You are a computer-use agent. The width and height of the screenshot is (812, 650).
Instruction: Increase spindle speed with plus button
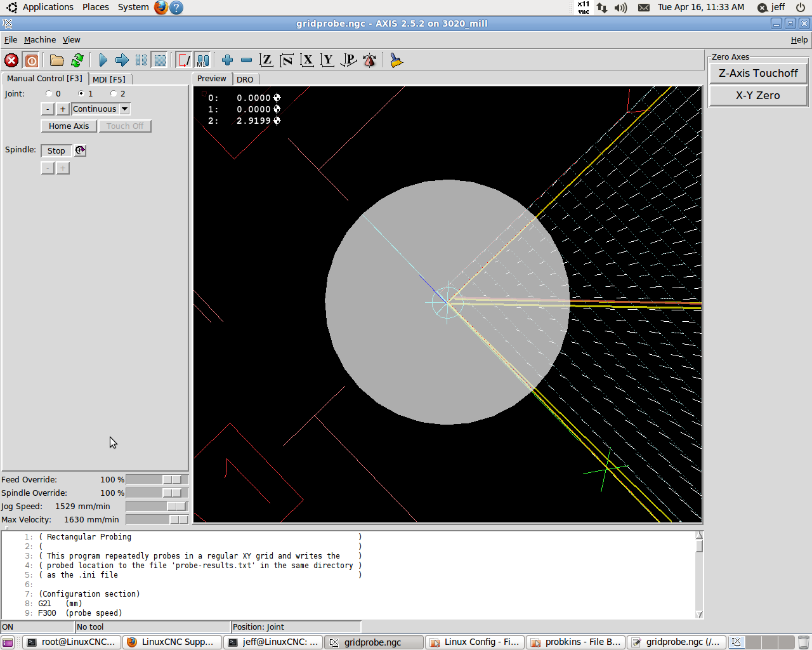[63, 168]
